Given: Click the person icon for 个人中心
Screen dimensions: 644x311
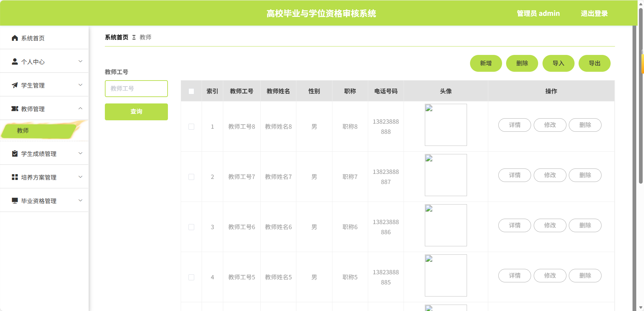Looking at the screenshot, I should (15, 62).
